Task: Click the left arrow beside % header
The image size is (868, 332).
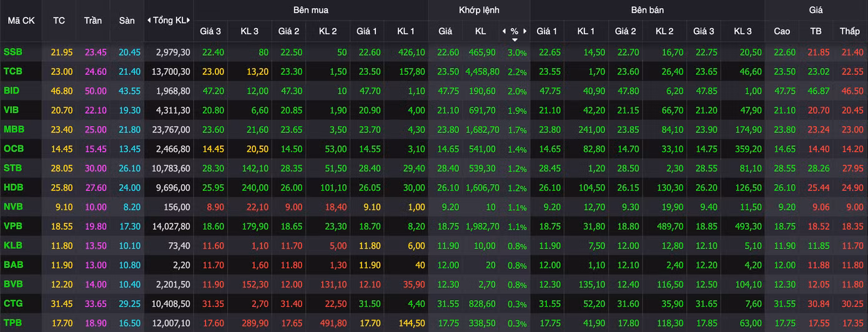Action: point(504,31)
